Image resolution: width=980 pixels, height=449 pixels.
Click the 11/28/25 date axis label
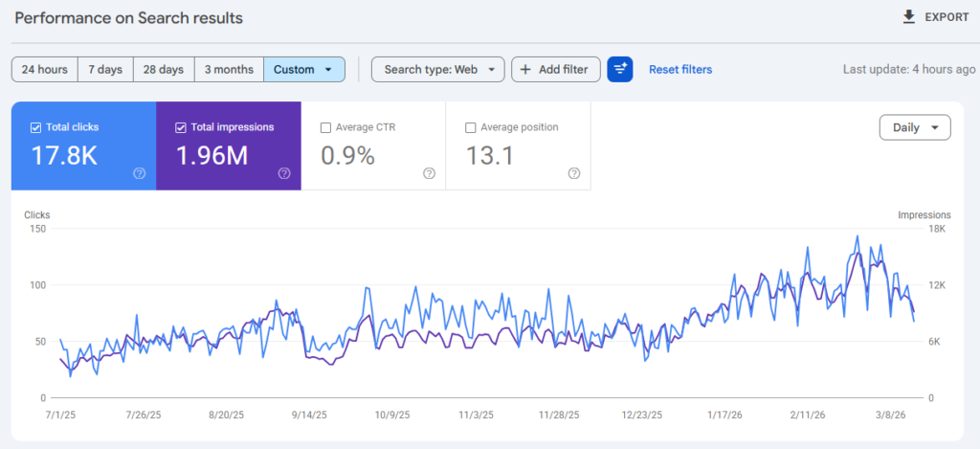559,415
